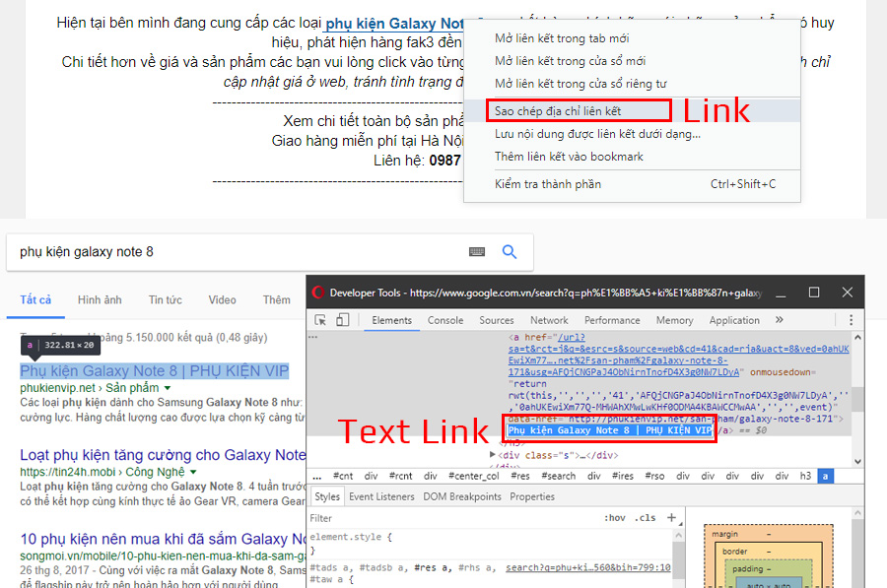The height and width of the screenshot is (588, 887).
Task: Open result 'Phụ kiện Galaxy Note 8 | PHỤ KIỆN VIP'
Action: click(x=155, y=371)
